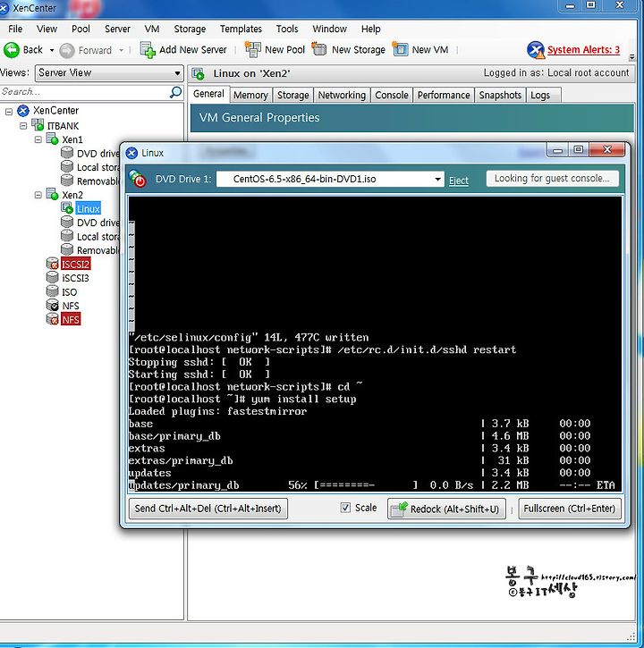
Task: Open the toolbar overflow arrow at far right
Action: pyautogui.click(x=631, y=57)
